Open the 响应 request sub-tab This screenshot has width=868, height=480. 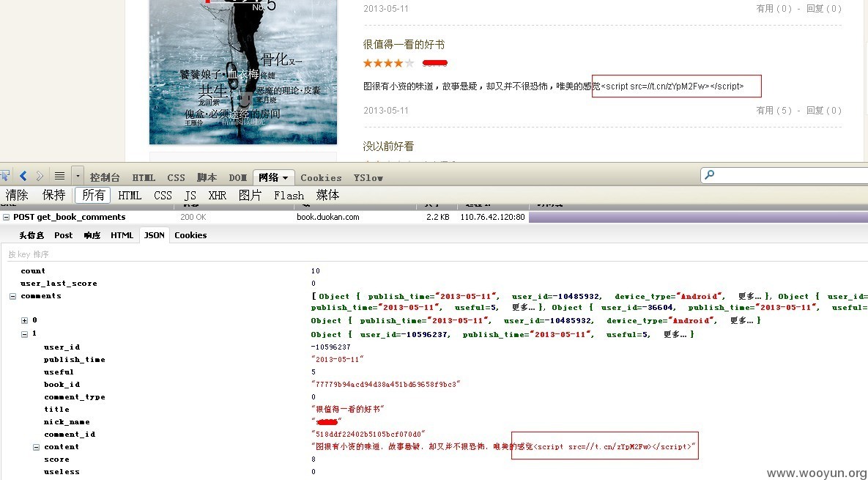[92, 235]
